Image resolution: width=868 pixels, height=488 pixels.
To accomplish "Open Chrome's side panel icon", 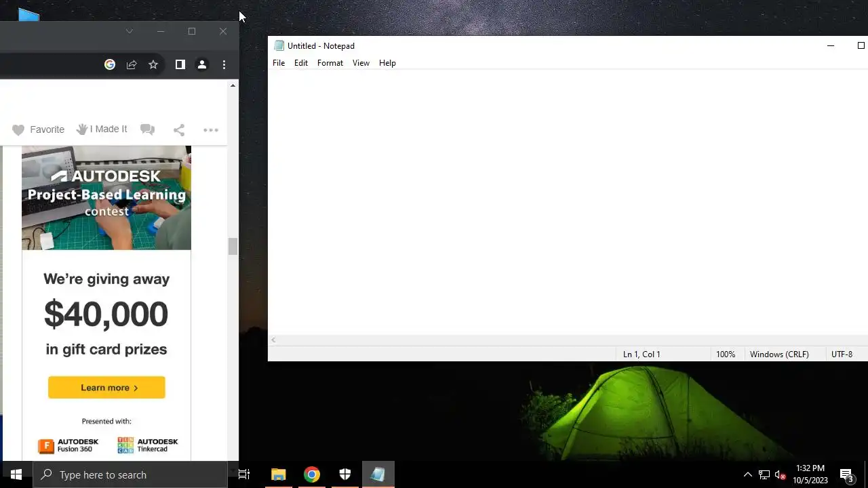I will point(180,64).
